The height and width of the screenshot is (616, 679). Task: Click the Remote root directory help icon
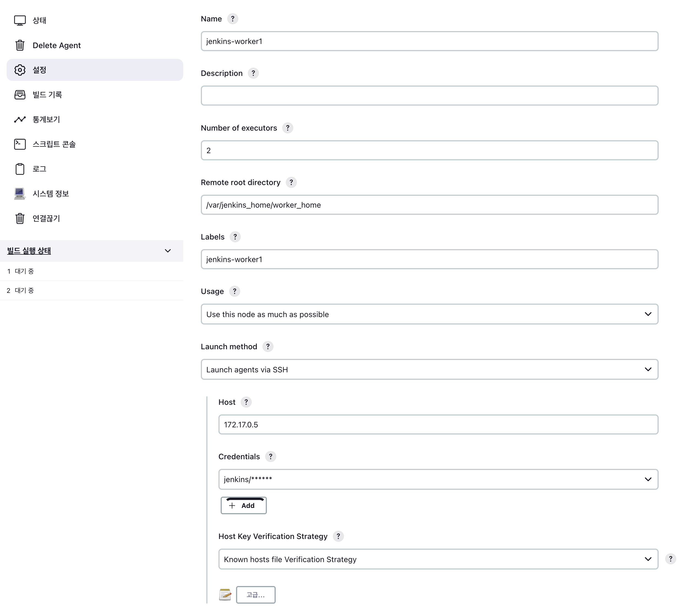pos(291,182)
